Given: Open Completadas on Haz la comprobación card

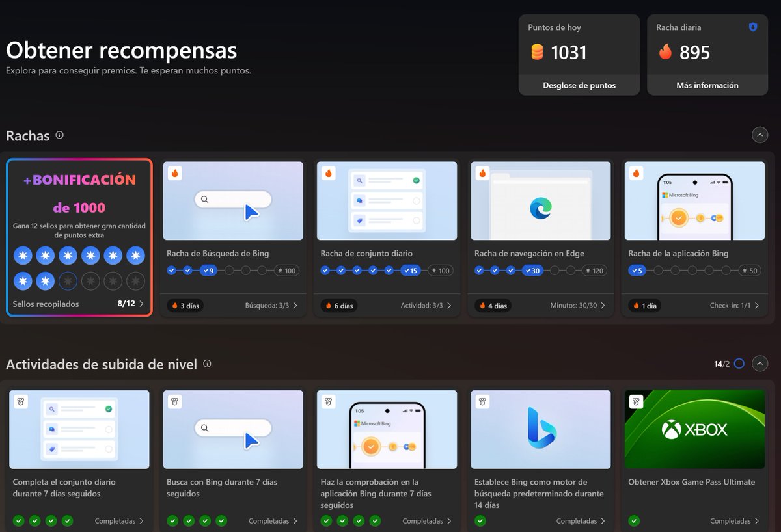Looking at the screenshot, I should (x=427, y=521).
